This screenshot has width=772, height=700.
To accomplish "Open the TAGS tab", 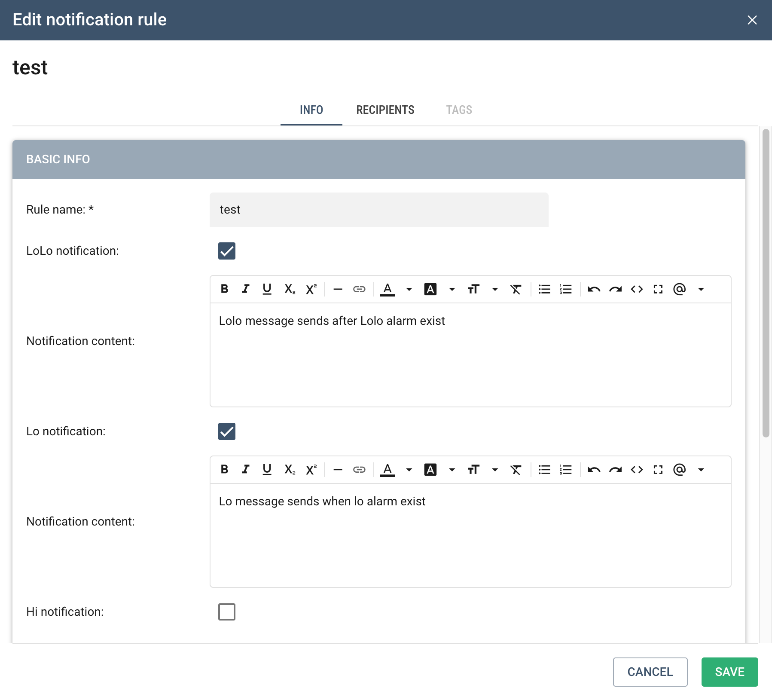I will click(x=459, y=110).
